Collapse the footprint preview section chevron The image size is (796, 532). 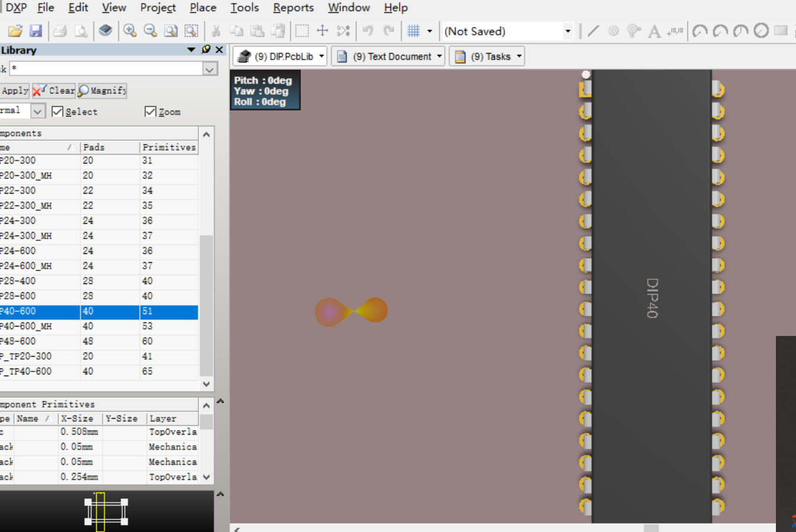coord(220,494)
